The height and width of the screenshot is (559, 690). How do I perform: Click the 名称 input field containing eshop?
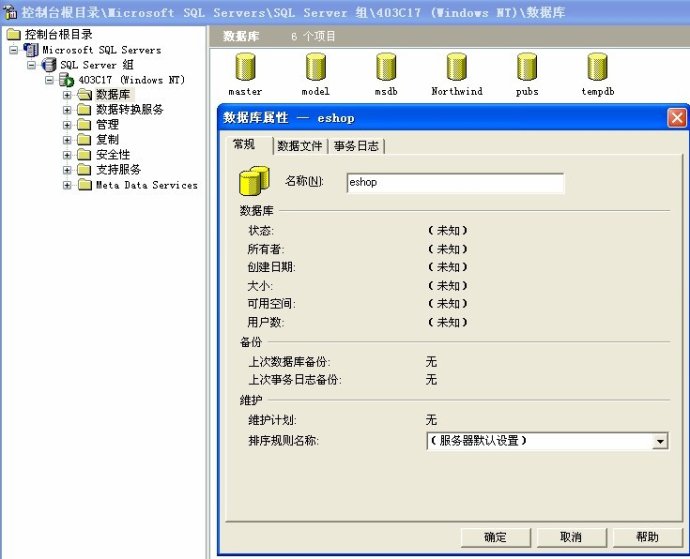point(455,183)
